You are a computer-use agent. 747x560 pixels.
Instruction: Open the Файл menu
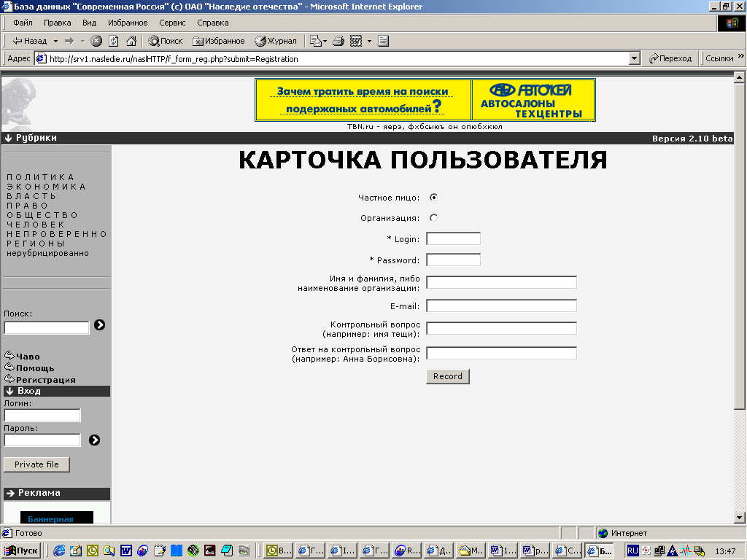click(23, 23)
